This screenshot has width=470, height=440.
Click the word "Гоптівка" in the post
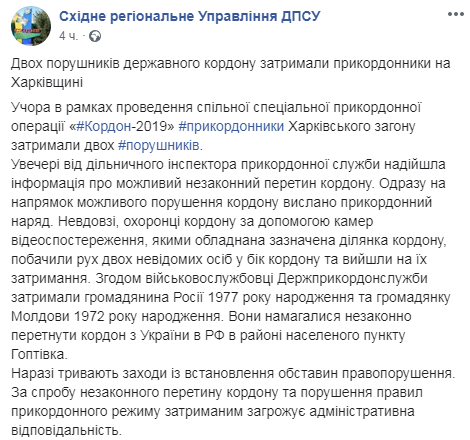click(x=37, y=355)
